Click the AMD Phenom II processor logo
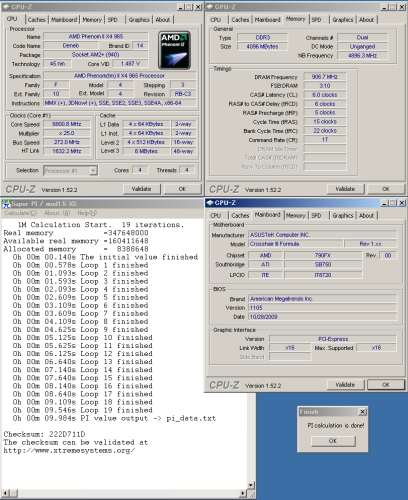Viewport: 408px width, 500px height. click(175, 50)
